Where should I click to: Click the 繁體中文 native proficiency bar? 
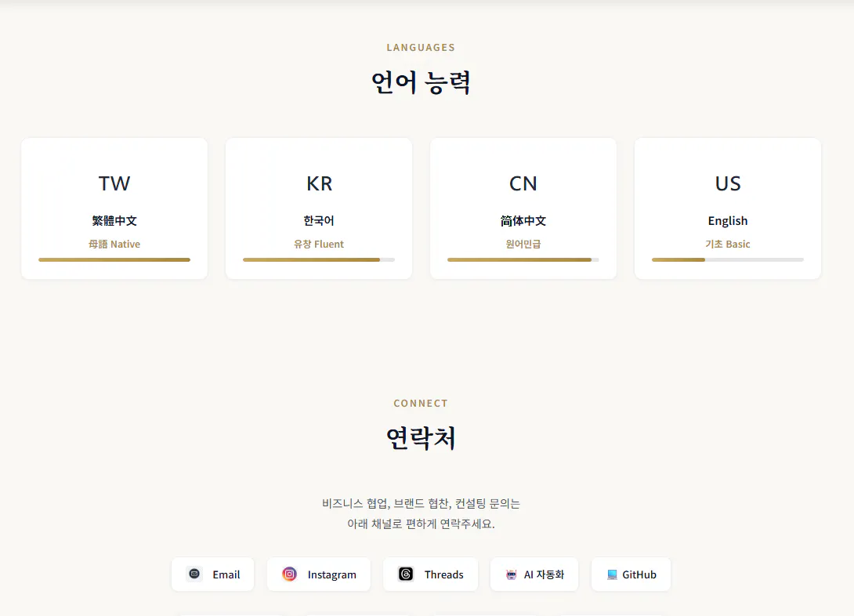pos(114,259)
